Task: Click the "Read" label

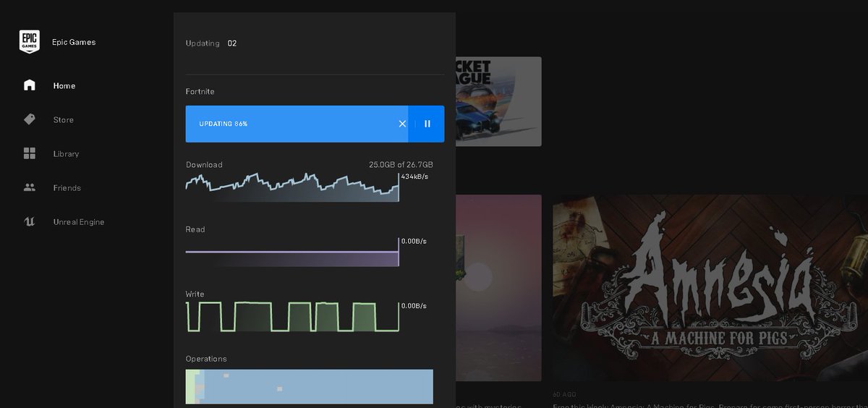Action: click(x=195, y=229)
